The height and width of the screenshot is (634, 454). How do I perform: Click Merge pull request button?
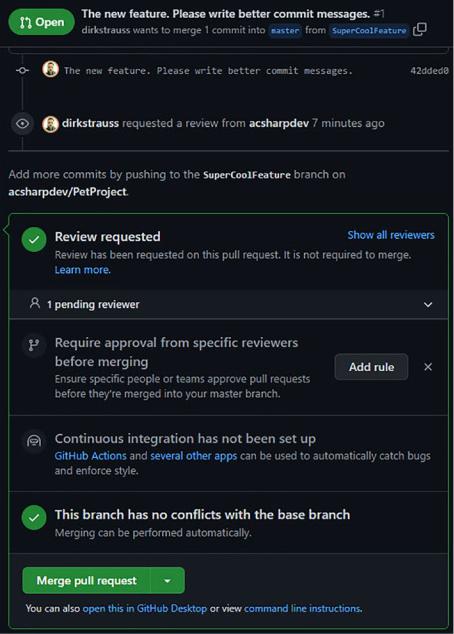[87, 581]
